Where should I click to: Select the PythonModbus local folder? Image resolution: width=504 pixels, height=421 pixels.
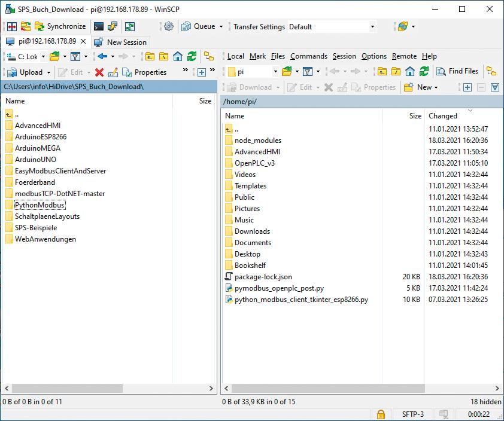pos(40,205)
